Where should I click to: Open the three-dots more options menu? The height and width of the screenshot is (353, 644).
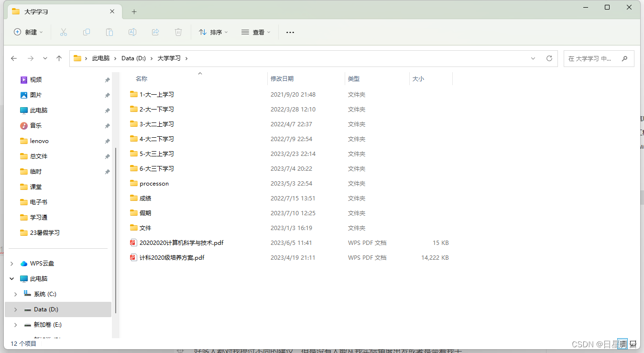click(290, 32)
